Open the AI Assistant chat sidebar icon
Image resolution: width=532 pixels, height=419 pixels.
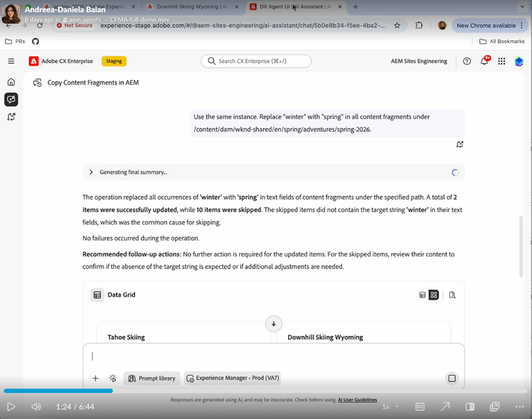point(11,99)
